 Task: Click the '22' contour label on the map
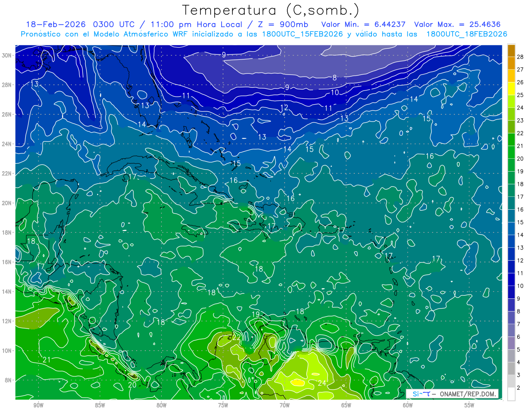(x=236, y=338)
